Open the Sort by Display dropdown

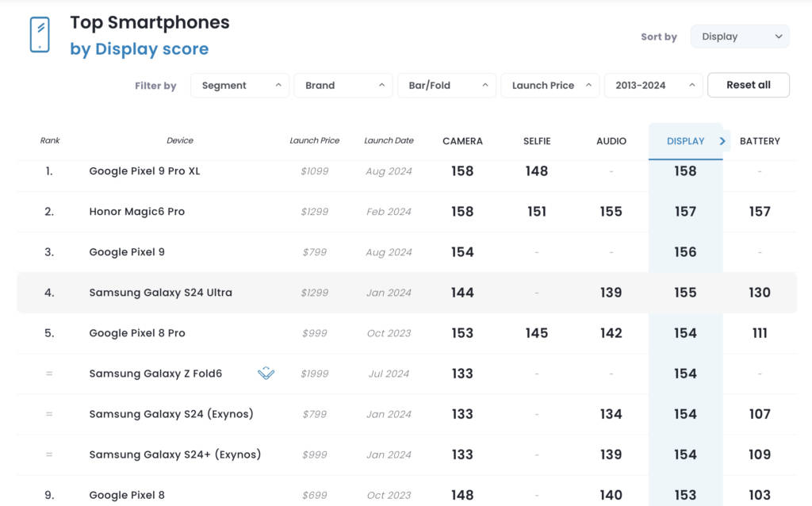pyautogui.click(x=740, y=36)
